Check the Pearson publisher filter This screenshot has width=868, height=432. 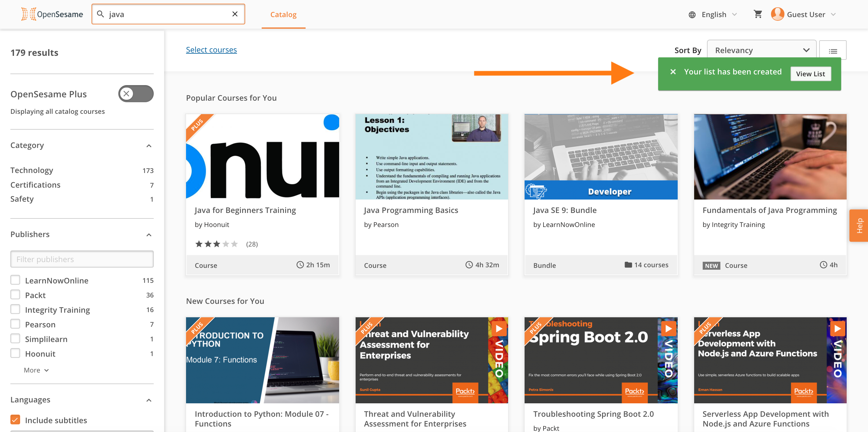coord(15,324)
